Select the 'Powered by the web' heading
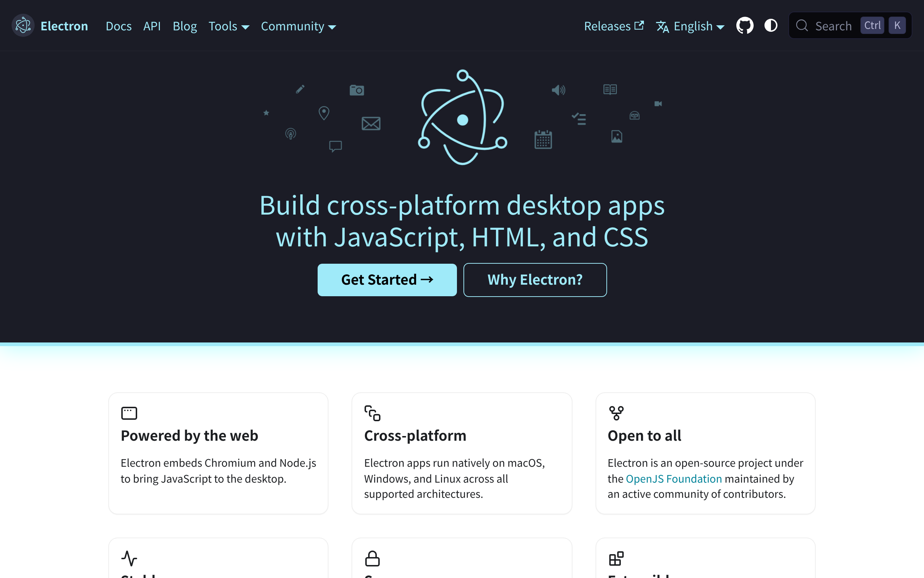The image size is (924, 578). [189, 436]
